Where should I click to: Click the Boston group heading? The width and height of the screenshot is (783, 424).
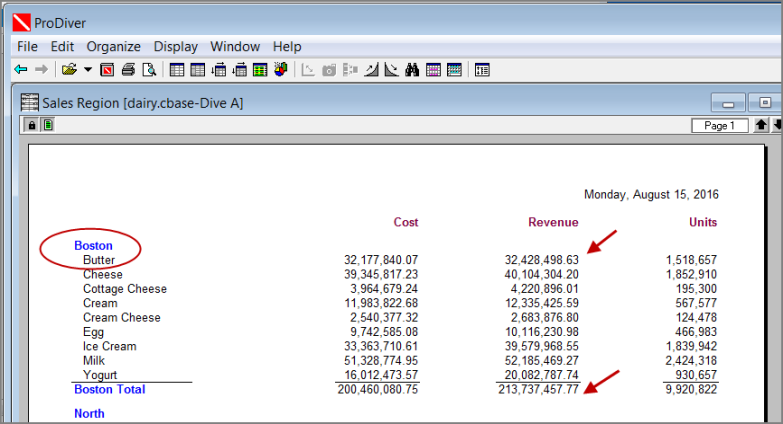[x=93, y=245]
